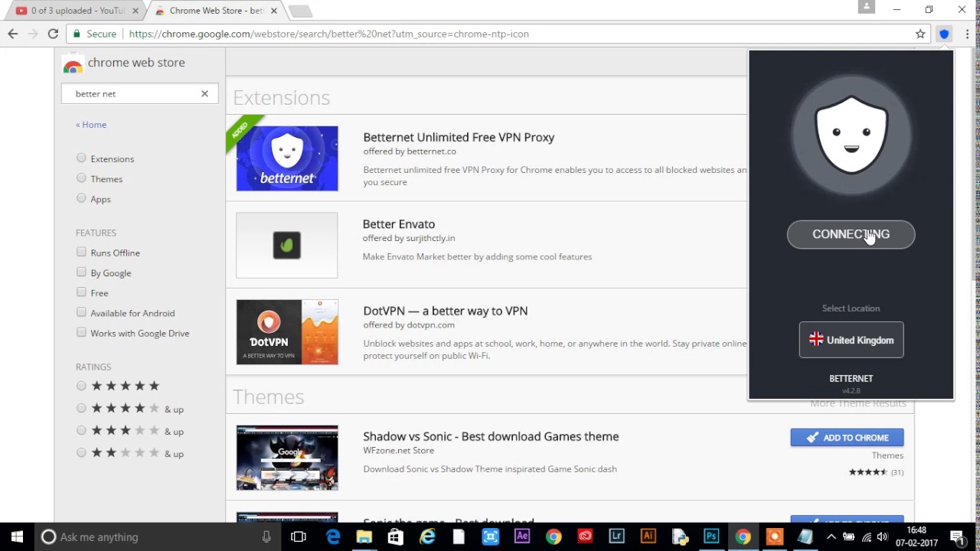Open the action center notification icon

pos(957,536)
